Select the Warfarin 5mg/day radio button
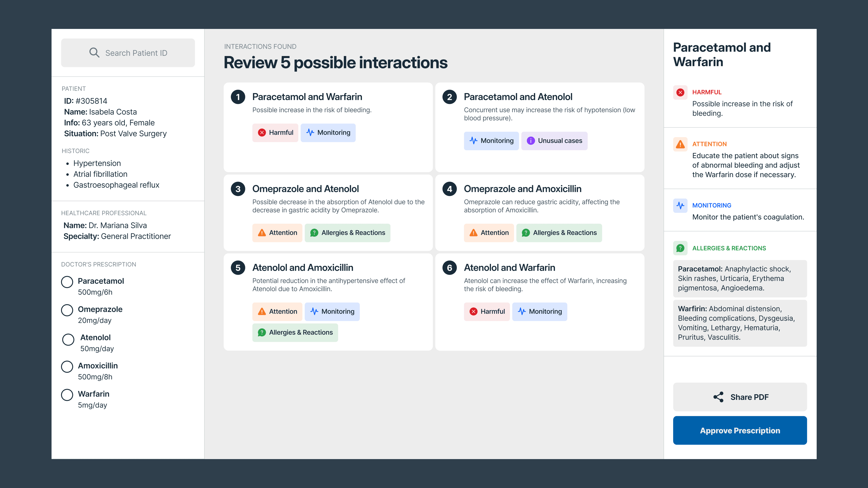The image size is (868, 488). click(x=67, y=395)
